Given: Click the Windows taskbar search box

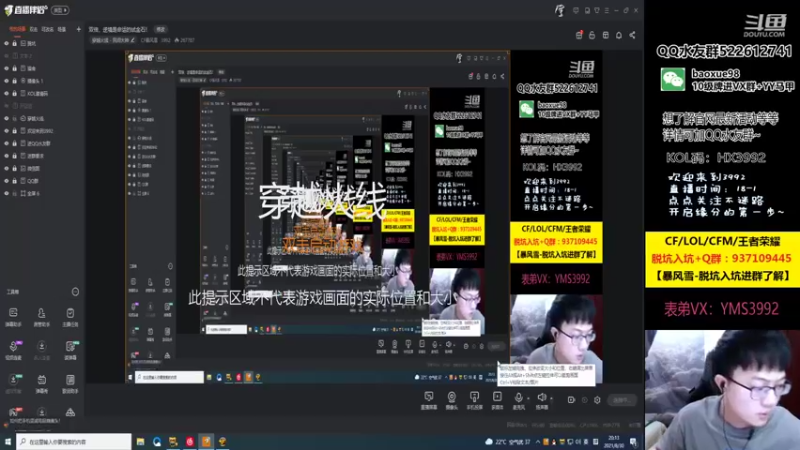Looking at the screenshot, I should click(74, 442).
